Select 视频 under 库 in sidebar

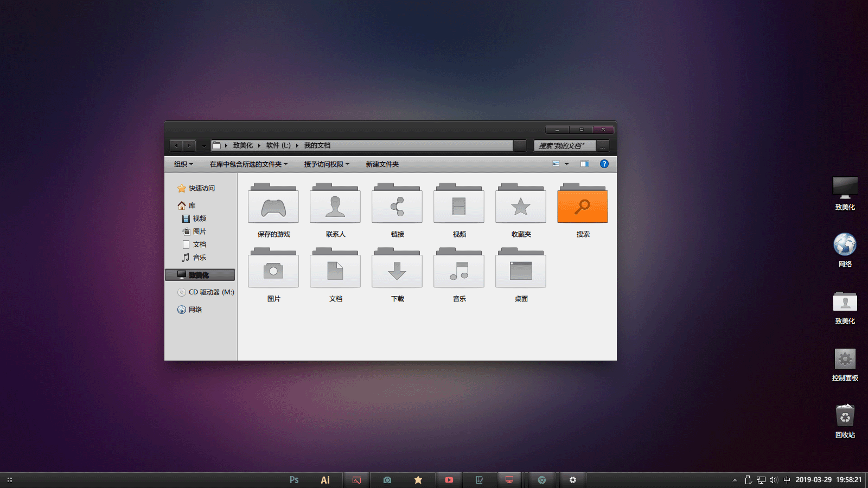tap(199, 219)
